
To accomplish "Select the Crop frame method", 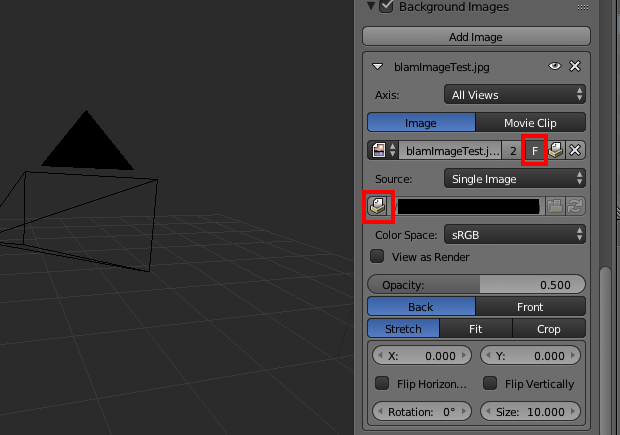I will tap(549, 329).
